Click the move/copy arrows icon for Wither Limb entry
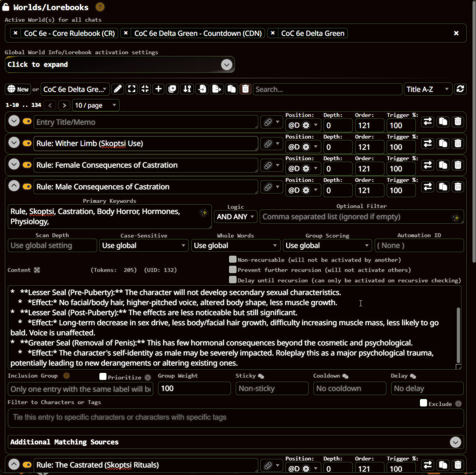Image resolution: width=476 pixels, height=475 pixels. click(428, 143)
